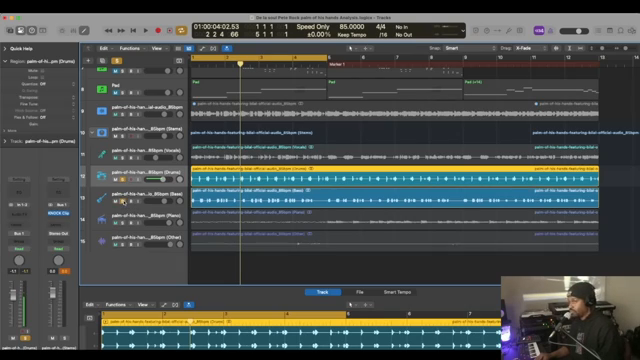Click the Stereo Out output slot
Viewport: 640px width, 360px height.
tap(58, 234)
